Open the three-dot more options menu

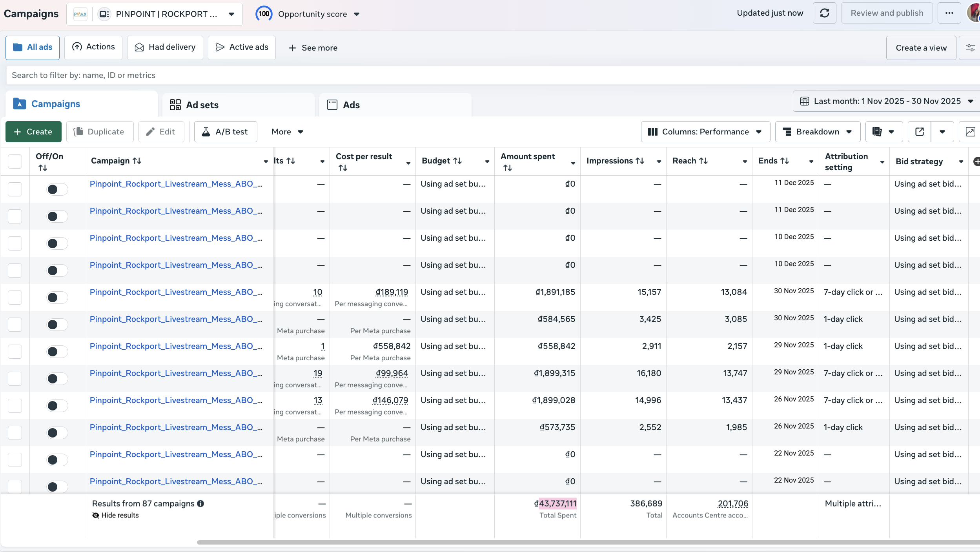click(x=949, y=13)
